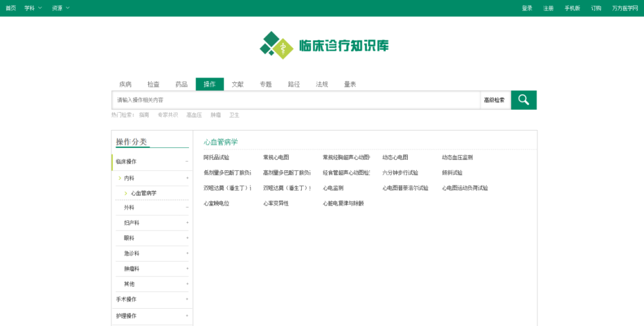Select 内科 label in category tree

coord(129,178)
